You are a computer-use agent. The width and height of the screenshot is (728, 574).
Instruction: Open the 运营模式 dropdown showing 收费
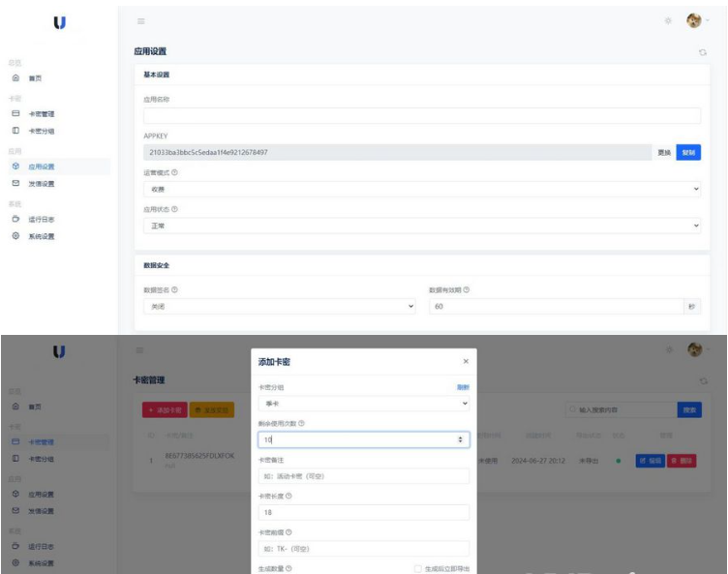click(x=416, y=189)
